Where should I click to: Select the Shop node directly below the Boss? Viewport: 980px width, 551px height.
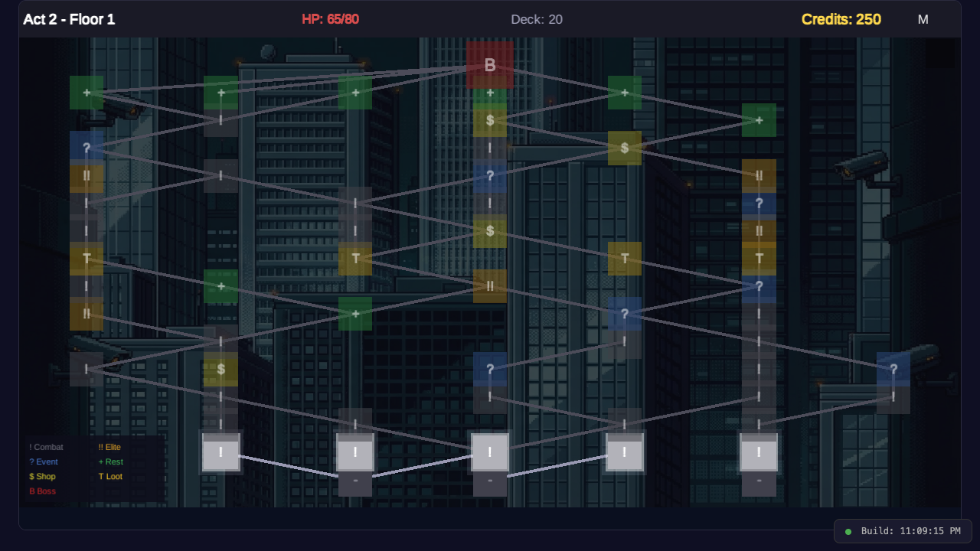[490, 121]
